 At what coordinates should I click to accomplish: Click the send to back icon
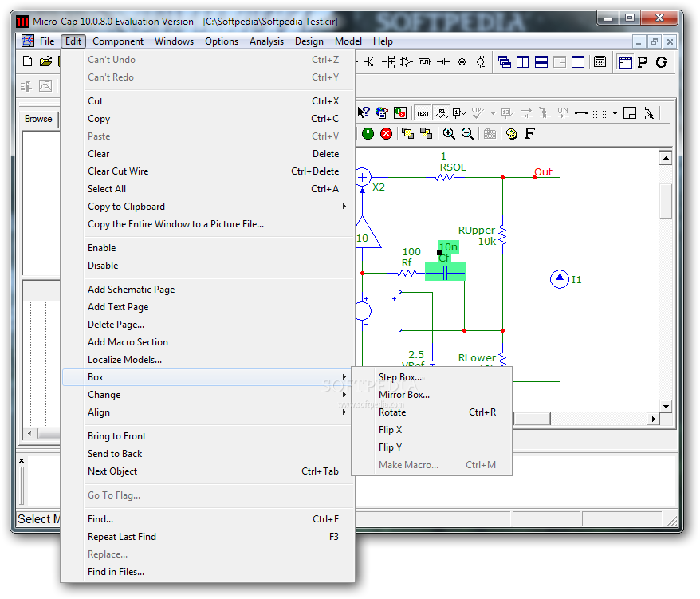click(427, 133)
